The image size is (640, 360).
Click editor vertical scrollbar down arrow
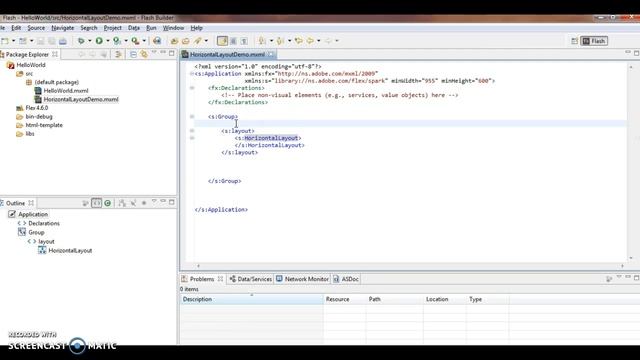coord(631,258)
